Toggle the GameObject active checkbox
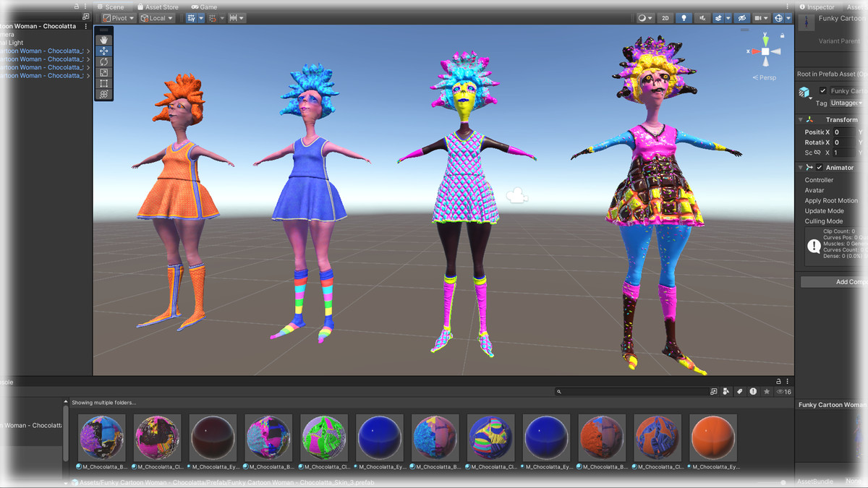Screen dimensions: 868x488 point(822,91)
